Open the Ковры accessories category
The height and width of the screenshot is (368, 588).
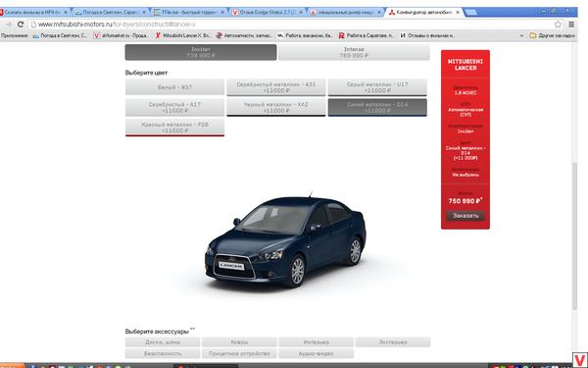click(239, 342)
